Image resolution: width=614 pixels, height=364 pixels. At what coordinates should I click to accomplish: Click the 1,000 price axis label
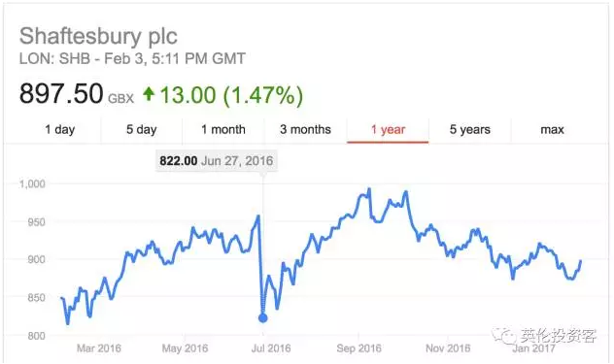(x=32, y=183)
